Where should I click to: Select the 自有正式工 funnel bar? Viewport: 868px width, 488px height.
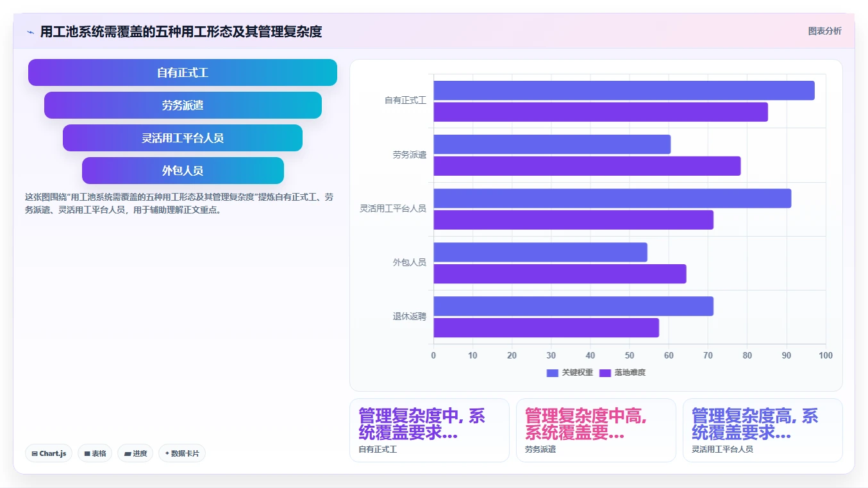(x=183, y=72)
